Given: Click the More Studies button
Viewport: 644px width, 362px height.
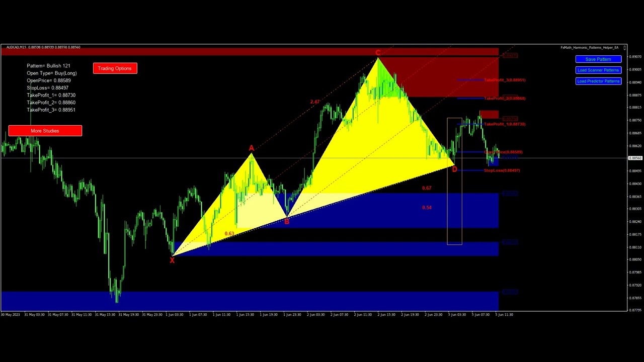Looking at the screenshot, I should [x=45, y=131].
